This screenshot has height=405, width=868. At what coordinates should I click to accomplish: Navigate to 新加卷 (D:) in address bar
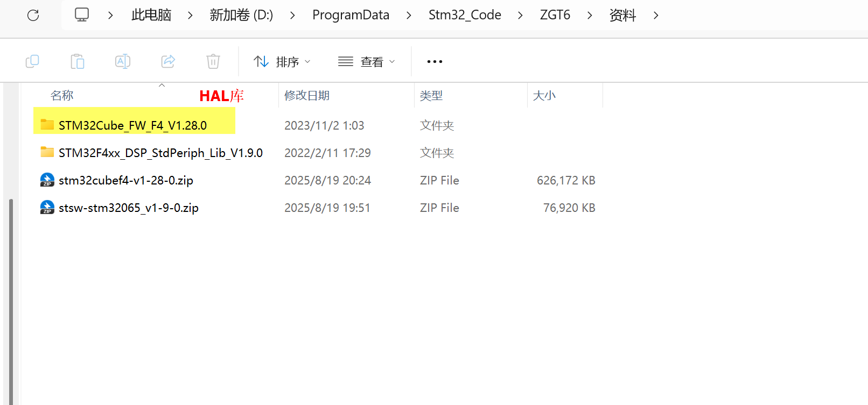pos(241,15)
